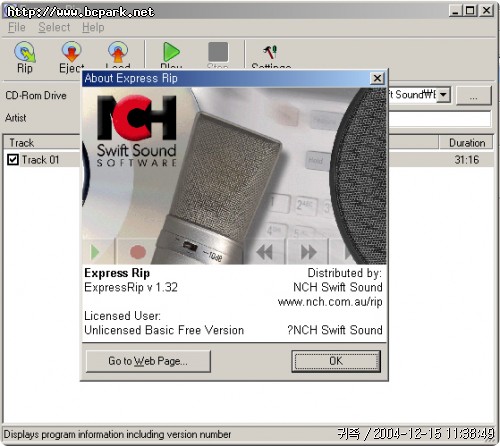500x446 pixels.
Task: Maximize the Express Rip main window
Action: pyautogui.click(x=470, y=11)
